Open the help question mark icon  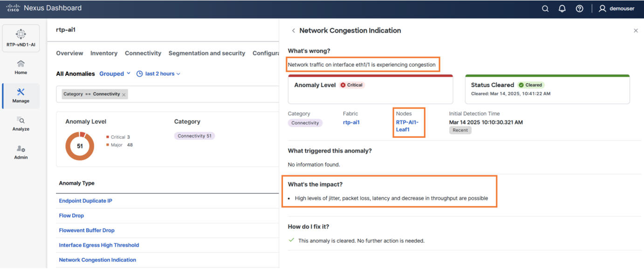579,8
